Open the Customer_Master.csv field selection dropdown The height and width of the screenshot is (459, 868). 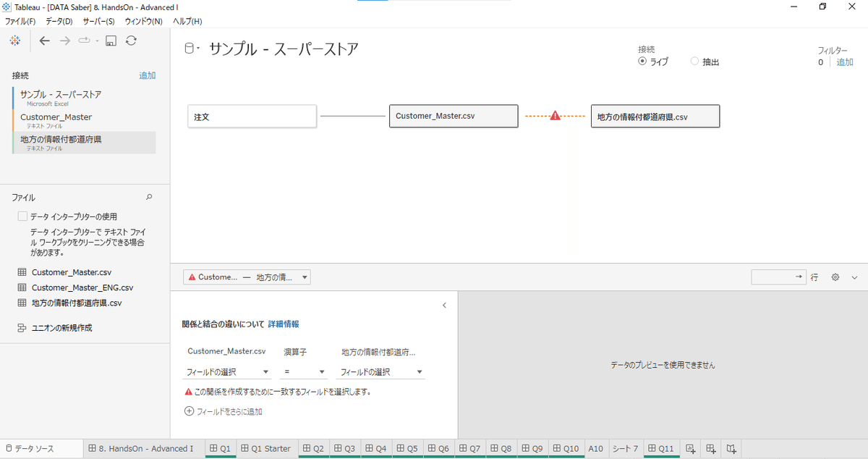(x=226, y=372)
